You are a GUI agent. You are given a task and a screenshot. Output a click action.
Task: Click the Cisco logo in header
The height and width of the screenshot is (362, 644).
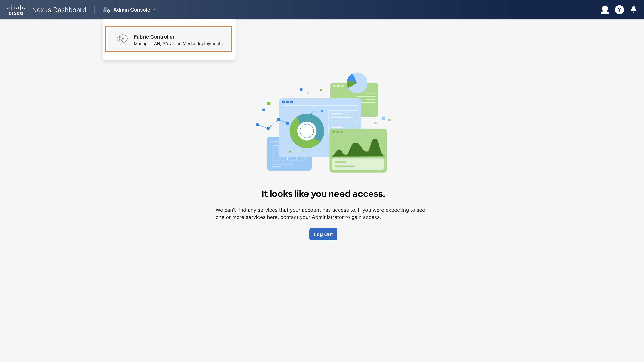16,10
